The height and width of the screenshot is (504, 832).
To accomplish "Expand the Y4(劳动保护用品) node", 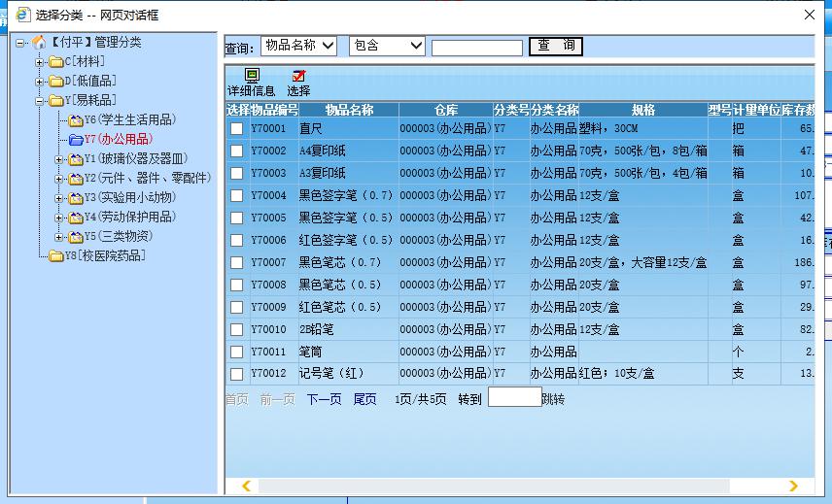I will (59, 218).
